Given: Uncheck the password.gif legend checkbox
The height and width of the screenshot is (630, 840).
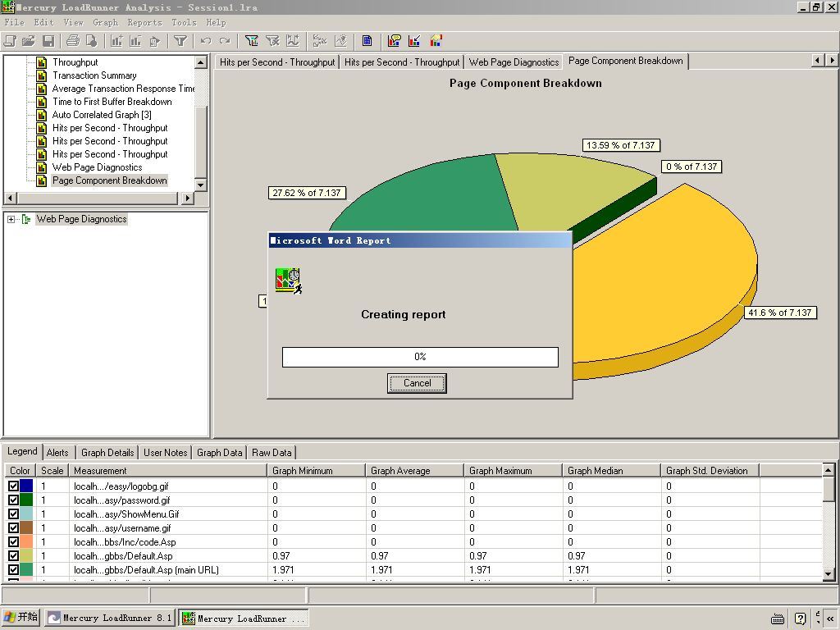Looking at the screenshot, I should pos(13,500).
